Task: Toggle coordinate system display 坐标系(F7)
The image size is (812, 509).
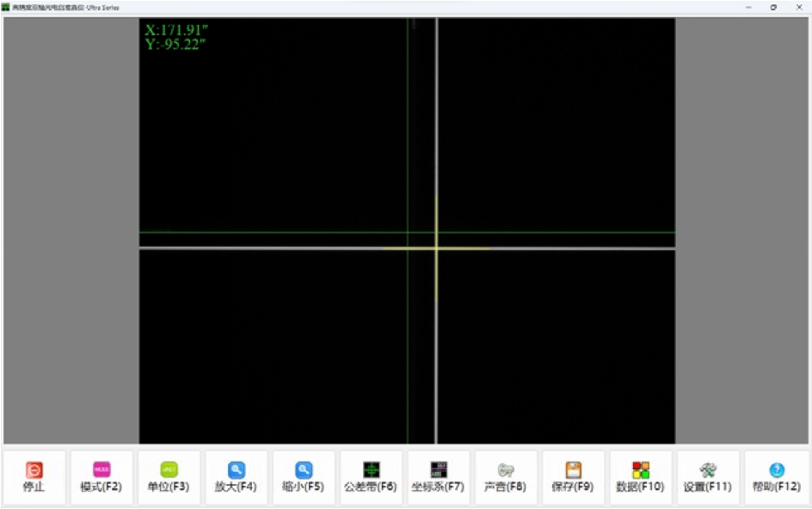Action: click(x=438, y=477)
